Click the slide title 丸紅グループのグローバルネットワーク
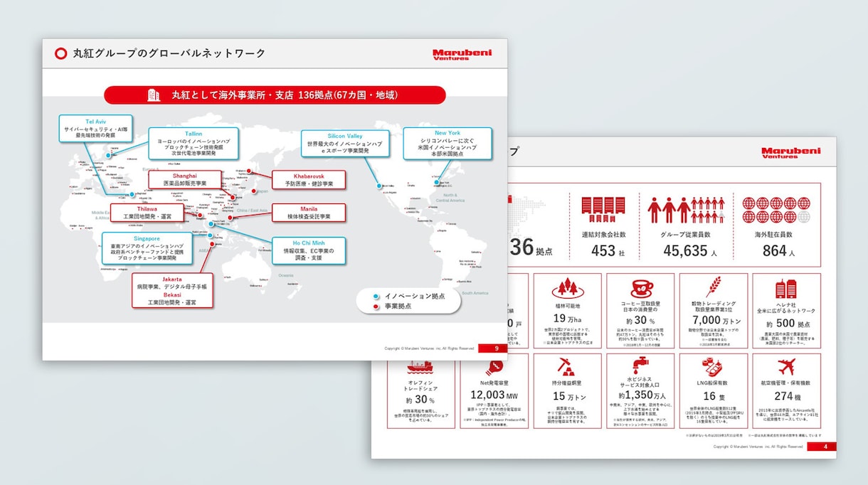Screen dimensions: 868x485 pos(170,53)
